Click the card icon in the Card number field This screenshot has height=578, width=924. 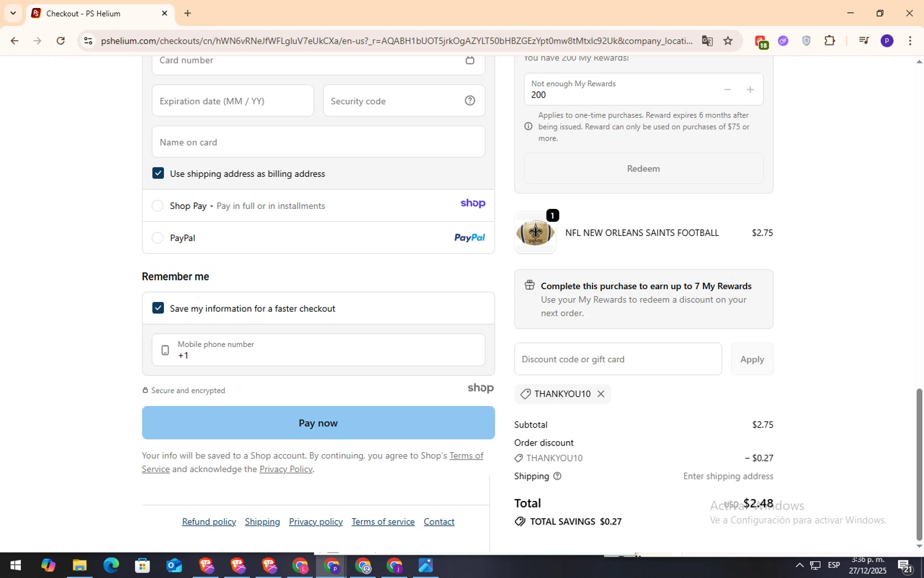tap(470, 60)
